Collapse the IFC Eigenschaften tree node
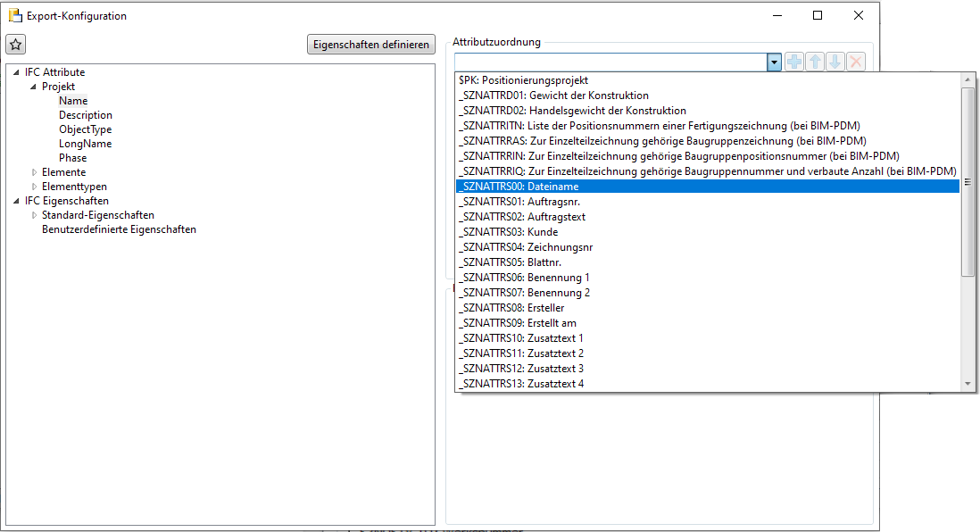Image resolution: width=980 pixels, height=532 pixels. pyautogui.click(x=16, y=202)
